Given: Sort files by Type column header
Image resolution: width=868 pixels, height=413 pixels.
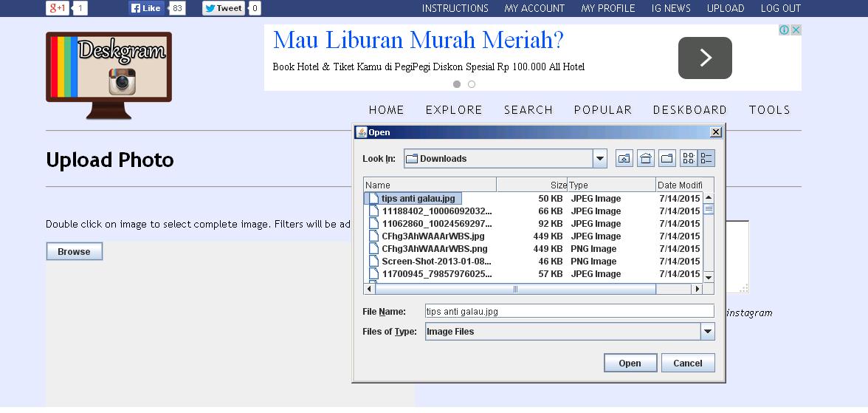Looking at the screenshot, I should tap(612, 185).
